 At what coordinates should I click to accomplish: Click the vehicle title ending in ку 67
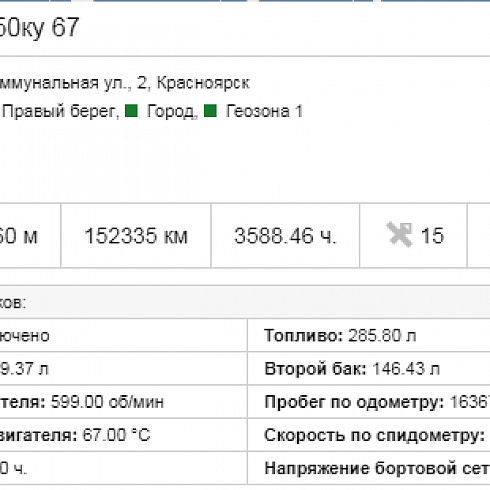pyautogui.click(x=39, y=27)
